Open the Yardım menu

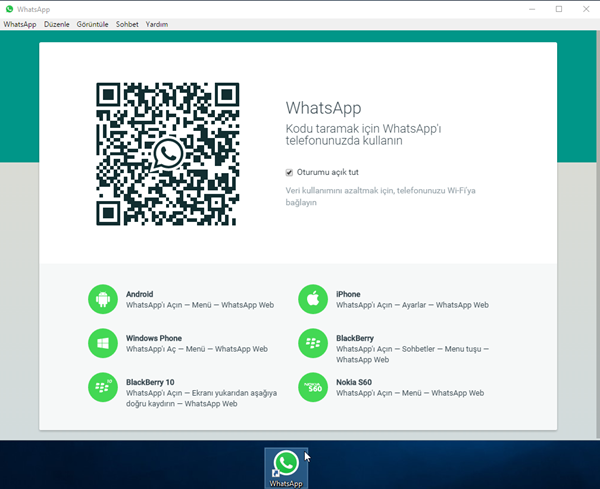tap(157, 24)
